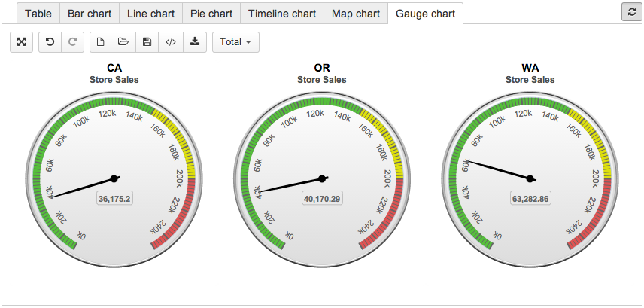The width and height of the screenshot is (644, 308).
Task: Select the Gauge chart tab
Action: tap(425, 14)
